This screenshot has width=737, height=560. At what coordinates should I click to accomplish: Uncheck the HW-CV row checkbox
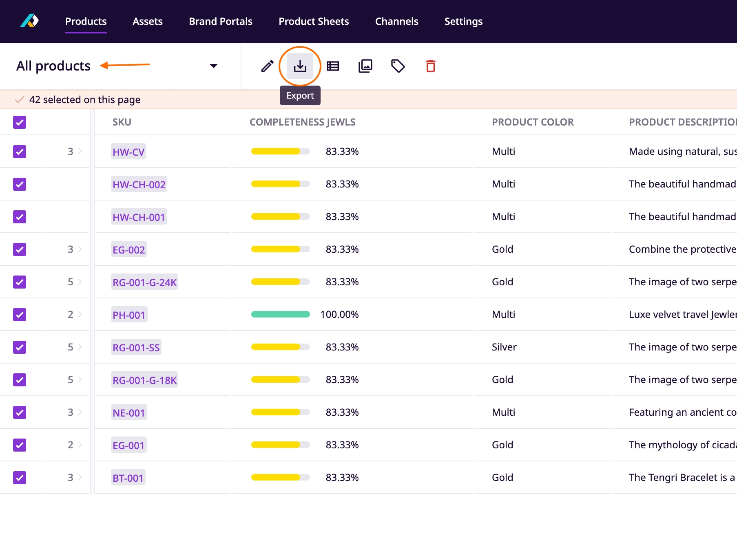click(x=20, y=152)
